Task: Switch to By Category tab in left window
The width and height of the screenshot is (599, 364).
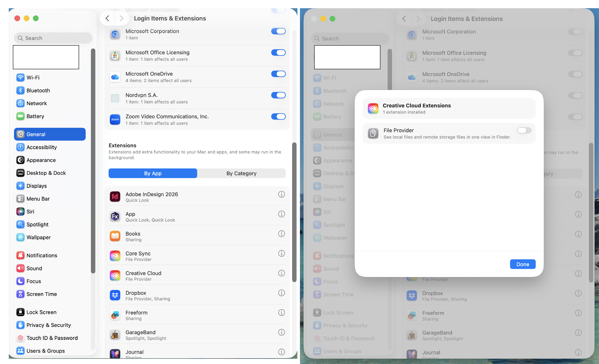Action: 241,173
